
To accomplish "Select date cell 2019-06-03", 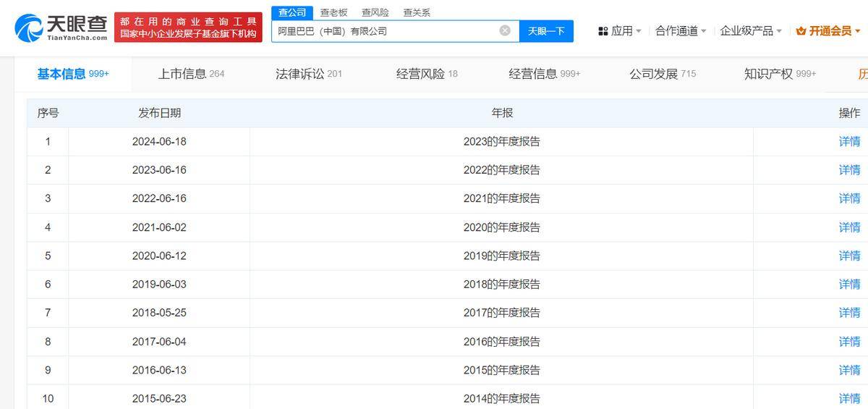I will click(159, 284).
